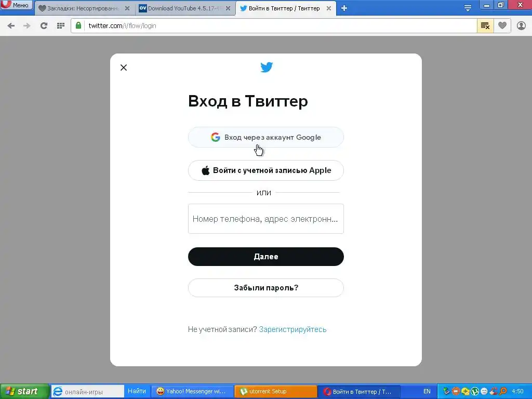Image resolution: width=532 pixels, height=399 pixels.
Task: Click the Найти taskbar button
Action: click(x=137, y=391)
